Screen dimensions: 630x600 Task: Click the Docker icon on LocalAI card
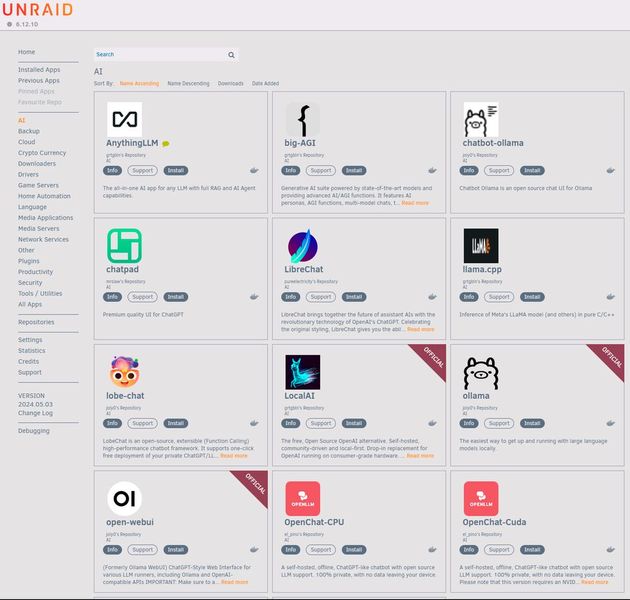coord(432,423)
